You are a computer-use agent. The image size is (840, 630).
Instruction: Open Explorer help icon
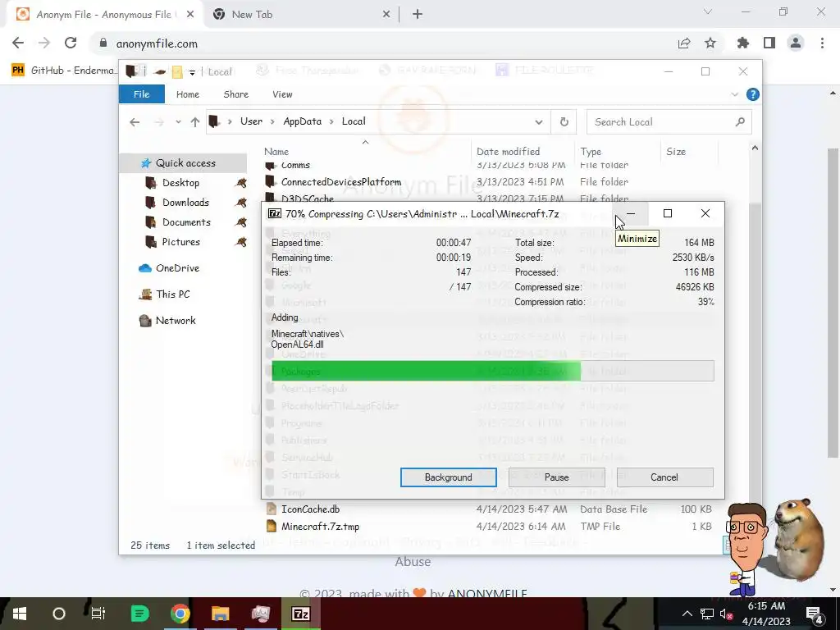coord(753,94)
